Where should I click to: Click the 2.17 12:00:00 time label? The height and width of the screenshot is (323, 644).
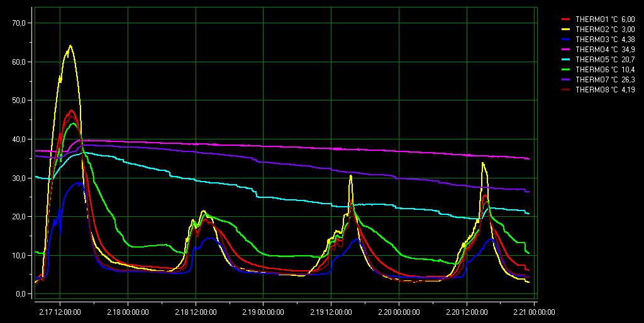tap(60, 312)
